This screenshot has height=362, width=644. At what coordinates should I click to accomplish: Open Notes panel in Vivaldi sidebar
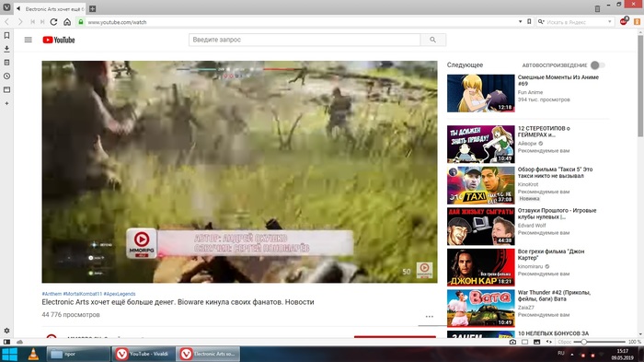point(6,63)
